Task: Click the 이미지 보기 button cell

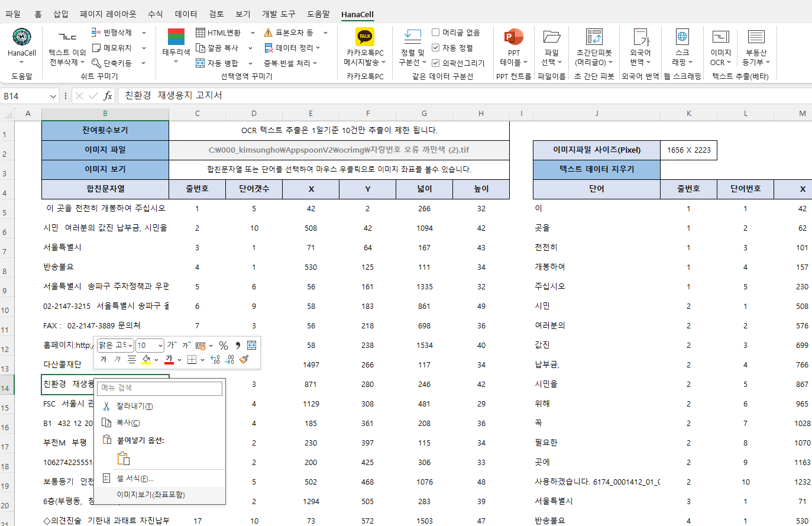Action: (105, 169)
